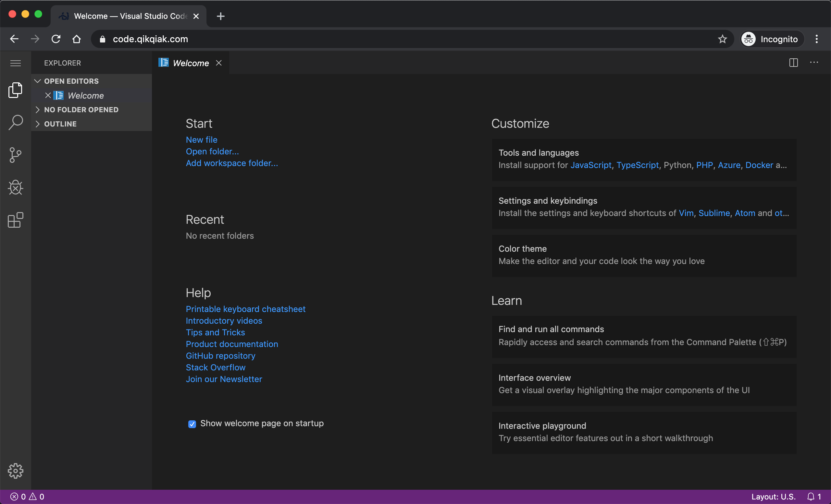The width and height of the screenshot is (831, 504).
Task: Click Join our Newsletter link
Action: pyautogui.click(x=224, y=379)
